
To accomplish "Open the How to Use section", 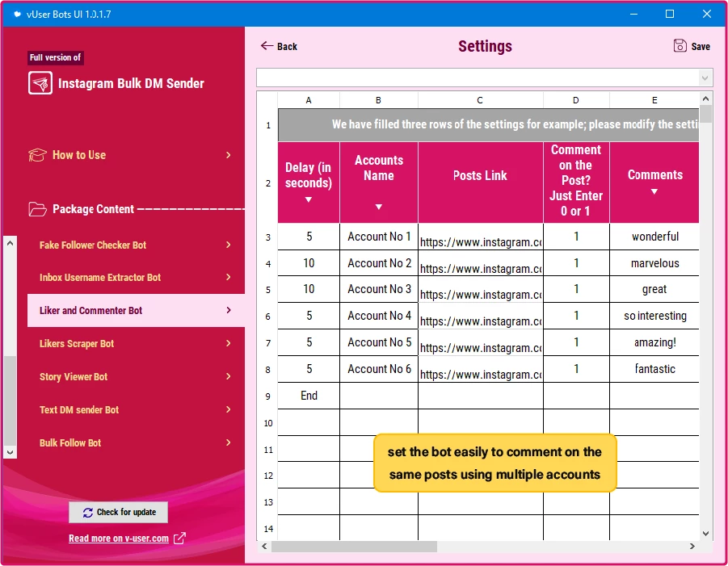I will coord(130,155).
